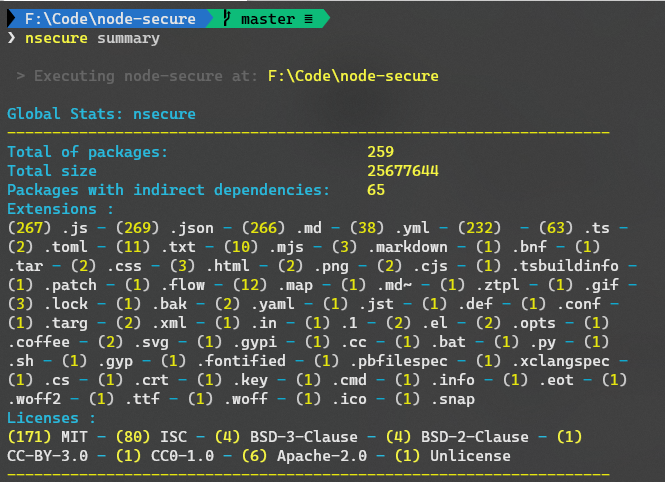The image size is (665, 482).
Task: Select the total packages value 259
Action: pos(381,152)
